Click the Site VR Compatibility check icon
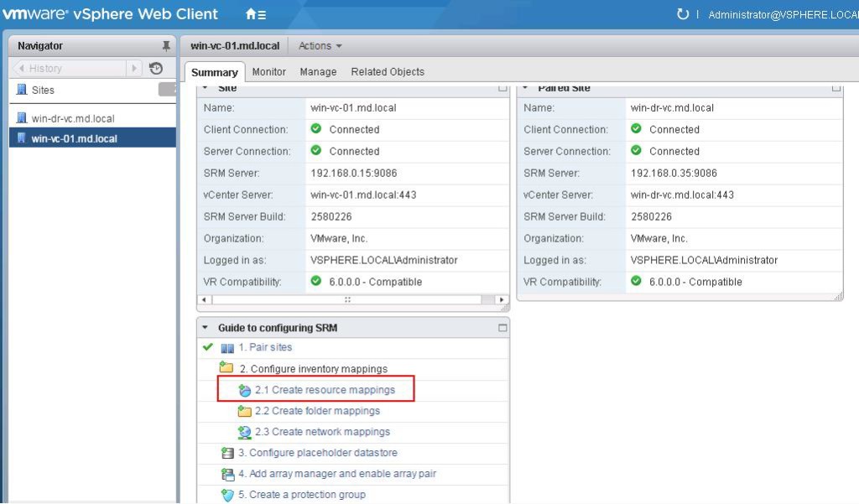Image resolution: width=859 pixels, height=504 pixels. click(316, 281)
